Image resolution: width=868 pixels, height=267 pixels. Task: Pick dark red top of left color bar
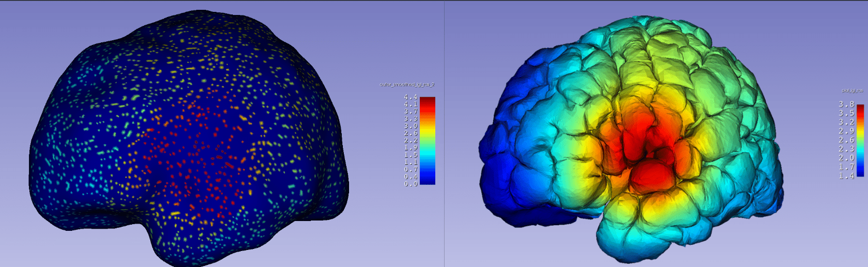pyautogui.click(x=427, y=100)
